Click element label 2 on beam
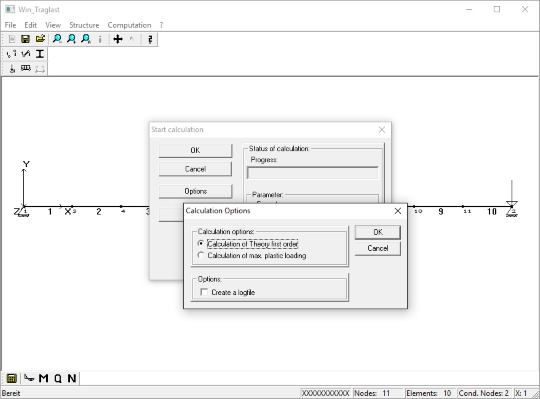The image size is (540, 399). point(99,212)
